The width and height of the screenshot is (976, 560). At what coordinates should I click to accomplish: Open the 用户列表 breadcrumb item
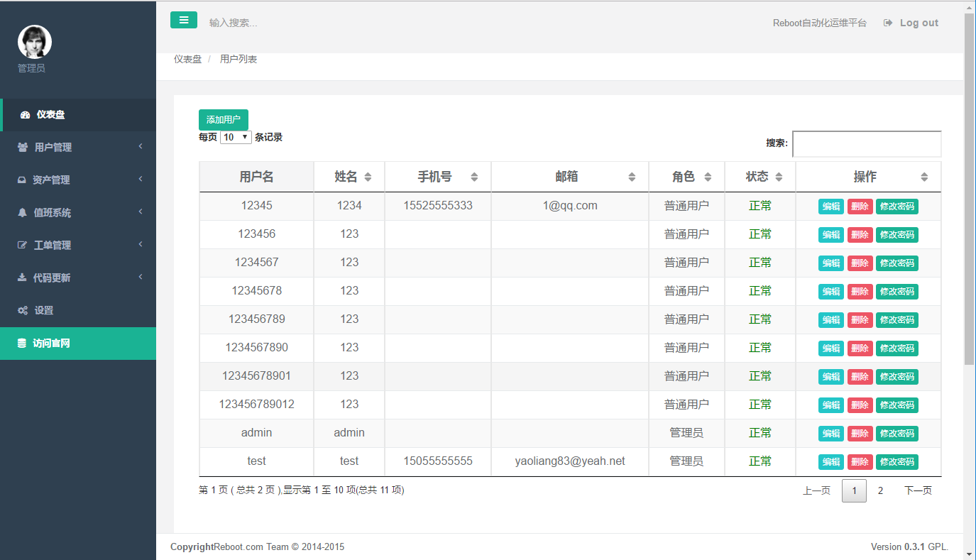[x=238, y=59]
